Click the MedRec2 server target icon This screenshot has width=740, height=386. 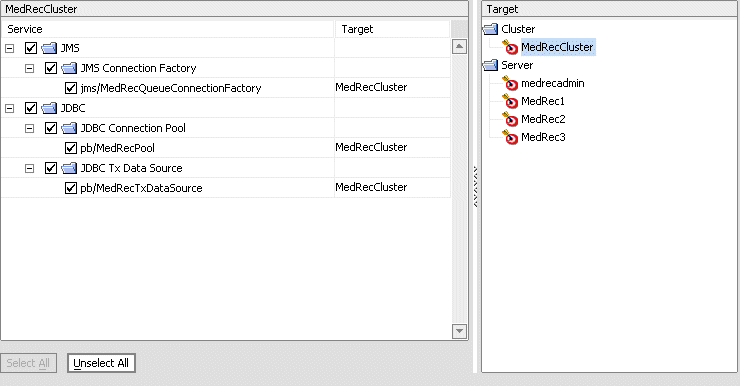click(510, 119)
